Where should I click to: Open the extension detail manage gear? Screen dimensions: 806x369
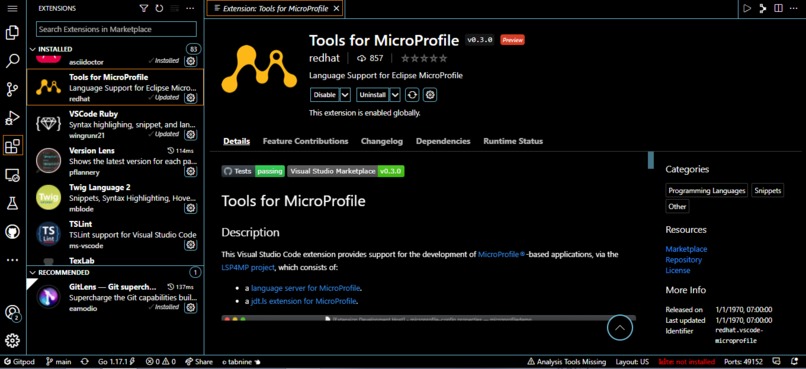(431, 95)
